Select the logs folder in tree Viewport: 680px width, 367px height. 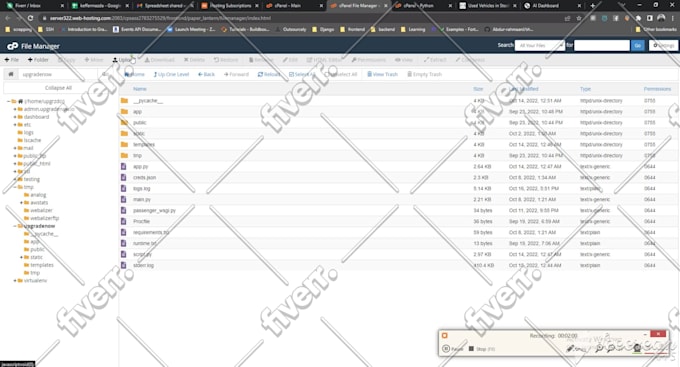[x=29, y=133]
